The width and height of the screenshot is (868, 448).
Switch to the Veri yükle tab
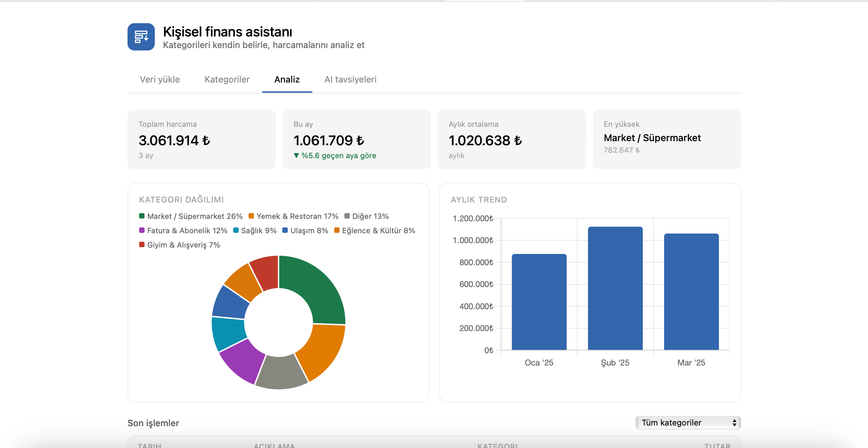point(160,79)
